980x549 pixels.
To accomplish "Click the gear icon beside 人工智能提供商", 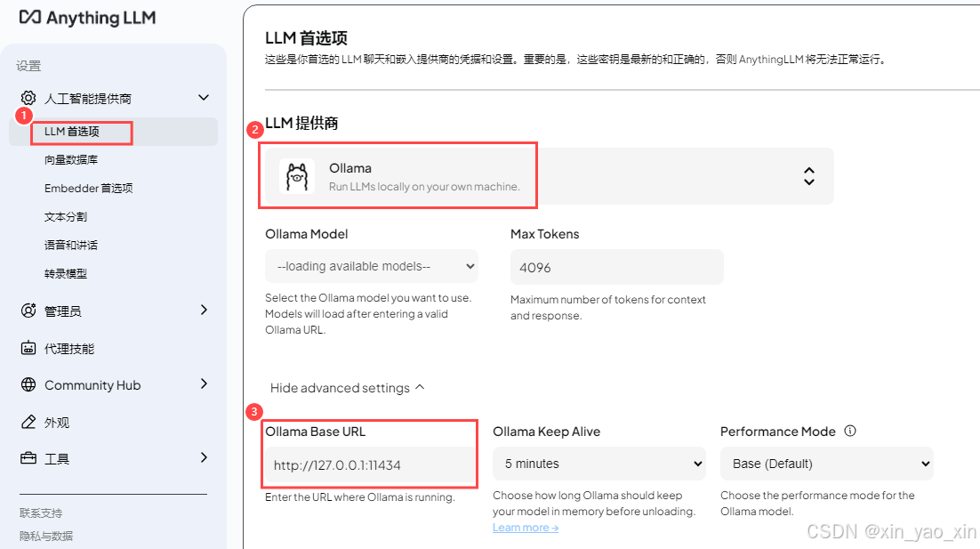I will pyautogui.click(x=28, y=98).
